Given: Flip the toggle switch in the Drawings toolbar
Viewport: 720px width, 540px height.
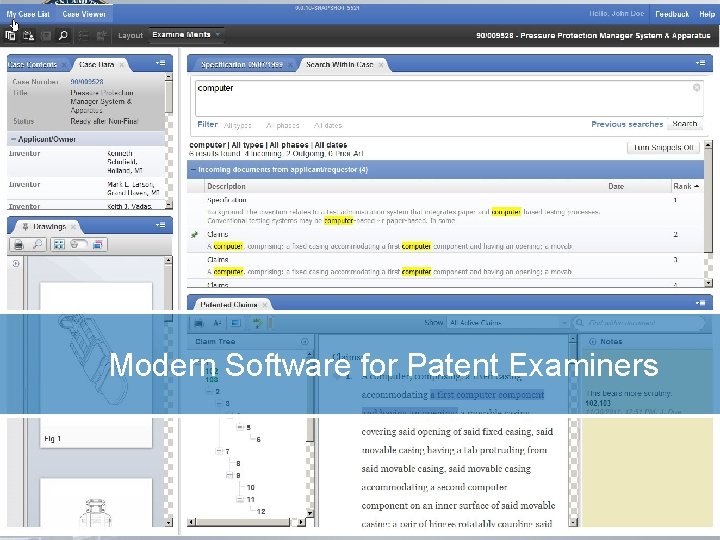Looking at the screenshot, I should pos(79,244).
